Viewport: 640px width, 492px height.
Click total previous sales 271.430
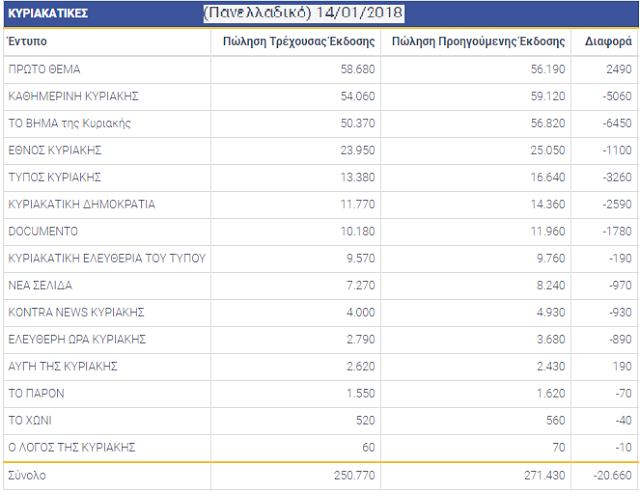[x=544, y=475]
